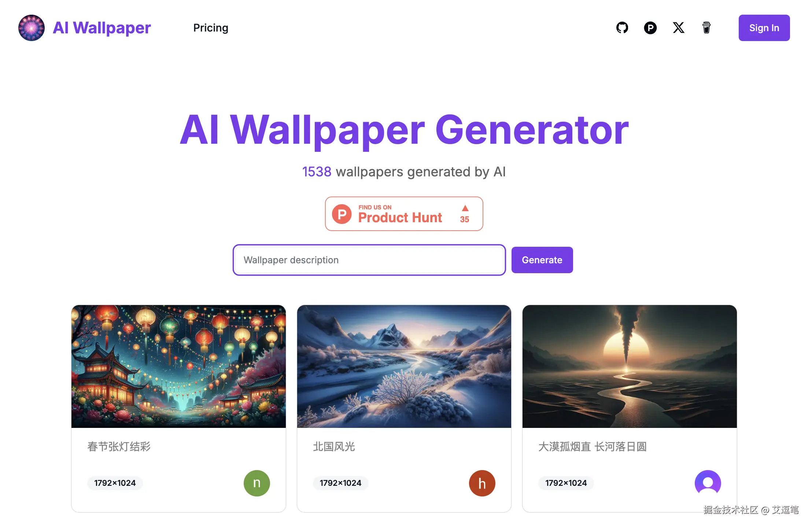
Task: Click the Buy Me a Coffee cup icon
Action: [x=706, y=28]
